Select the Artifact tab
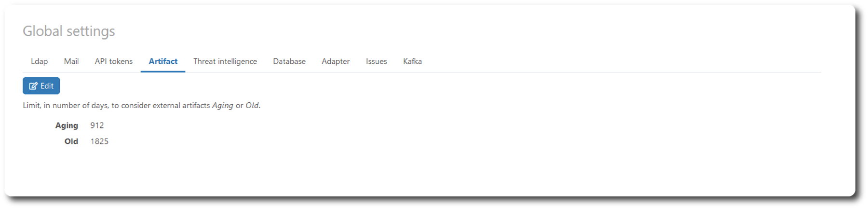 [163, 61]
